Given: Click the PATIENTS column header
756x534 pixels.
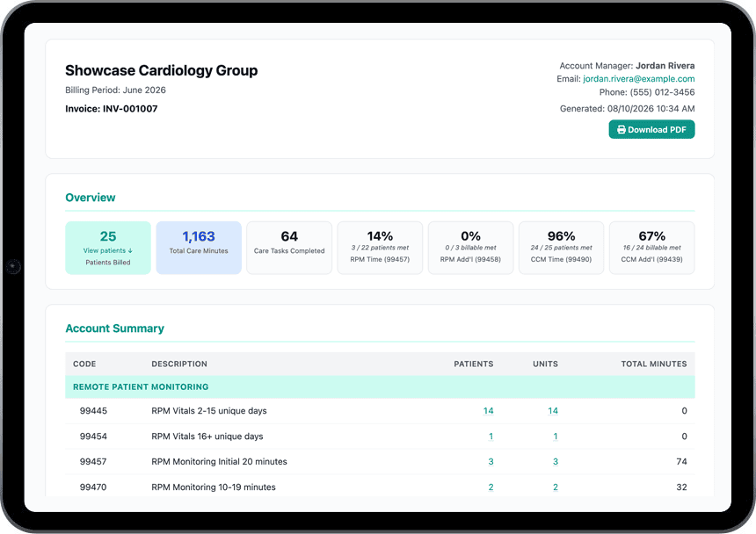Looking at the screenshot, I should (x=474, y=364).
